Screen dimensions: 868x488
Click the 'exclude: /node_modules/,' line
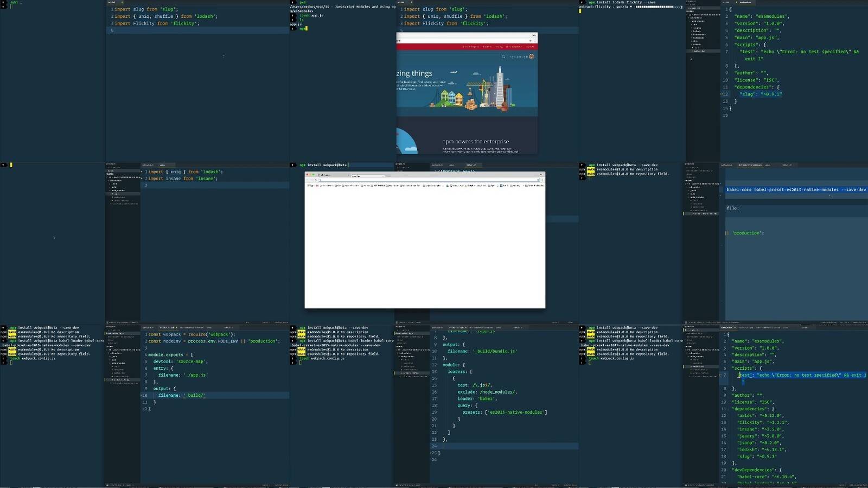(487, 392)
